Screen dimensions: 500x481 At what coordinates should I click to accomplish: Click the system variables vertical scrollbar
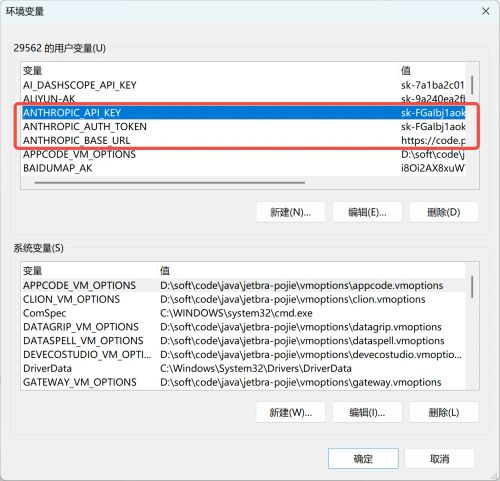pos(472,287)
